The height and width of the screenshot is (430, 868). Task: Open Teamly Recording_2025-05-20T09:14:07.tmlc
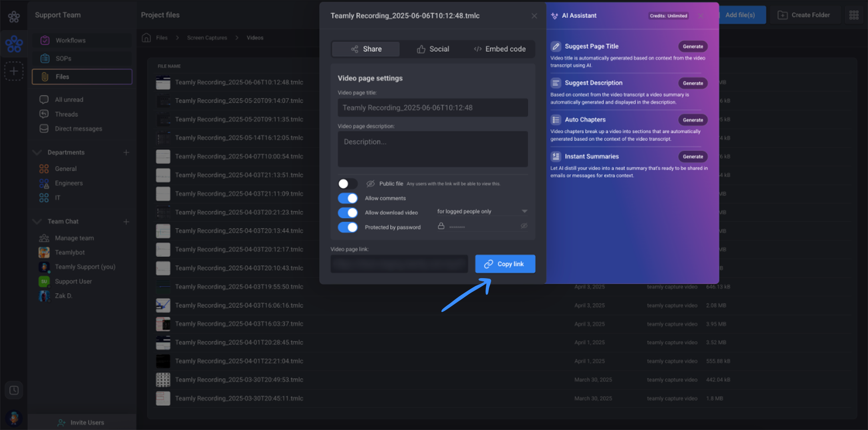coord(239,101)
